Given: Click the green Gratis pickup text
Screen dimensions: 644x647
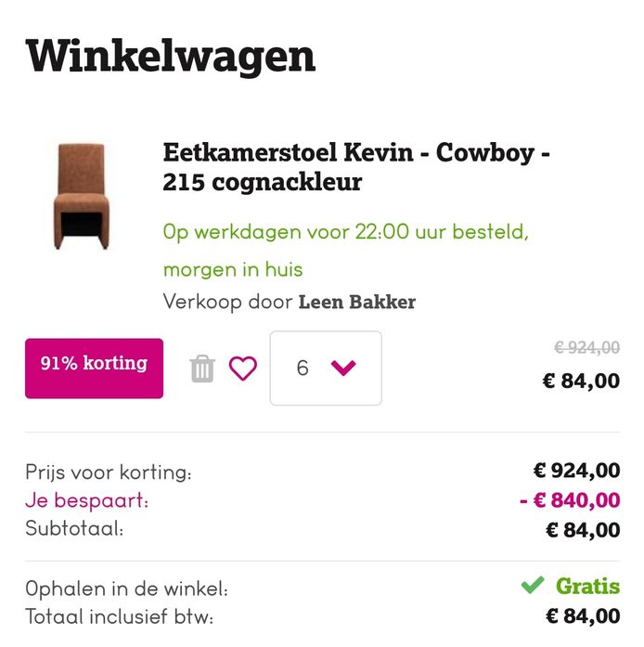Looking at the screenshot, I should click(588, 587).
